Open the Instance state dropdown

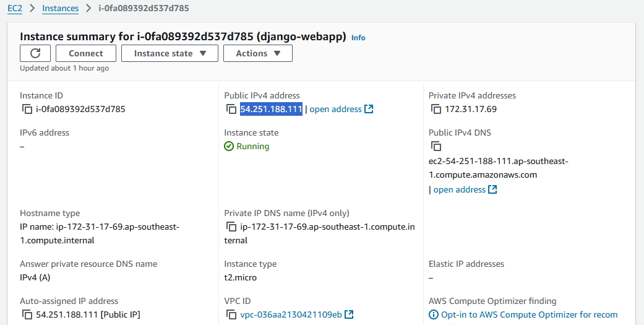[170, 53]
